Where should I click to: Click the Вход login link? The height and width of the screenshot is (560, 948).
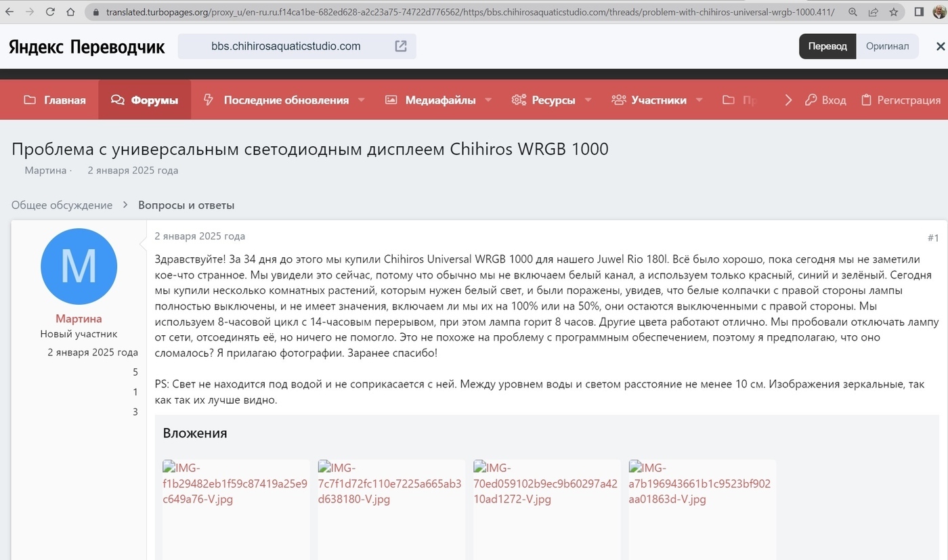pyautogui.click(x=825, y=100)
